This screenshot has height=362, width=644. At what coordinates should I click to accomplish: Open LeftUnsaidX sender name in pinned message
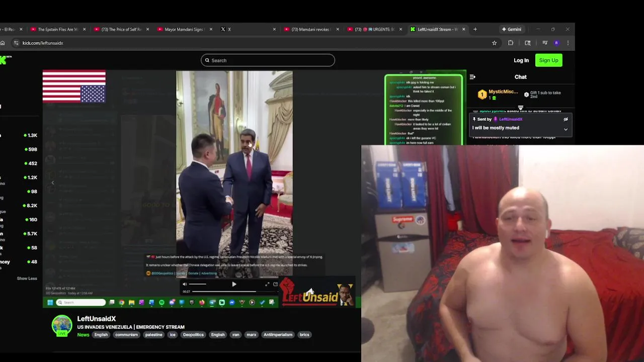(511, 119)
